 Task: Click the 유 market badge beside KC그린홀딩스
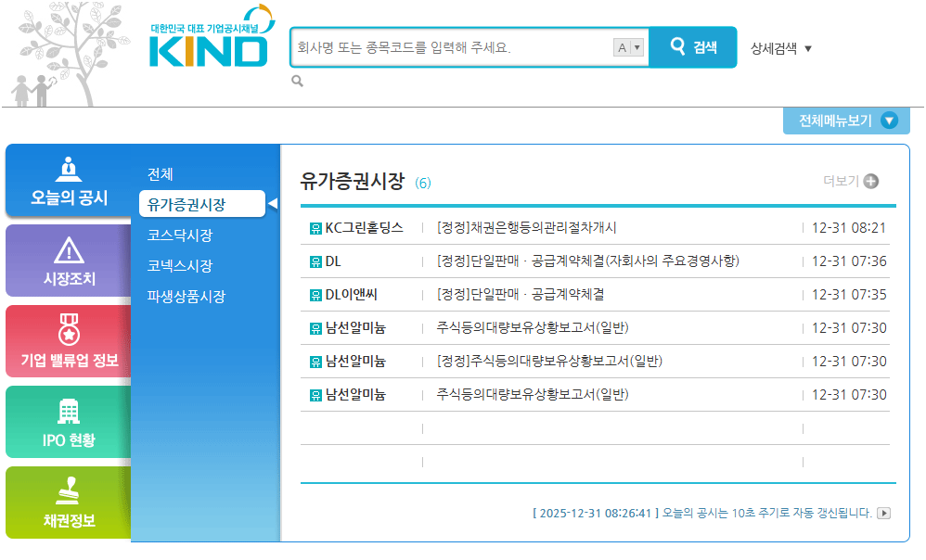pos(316,228)
